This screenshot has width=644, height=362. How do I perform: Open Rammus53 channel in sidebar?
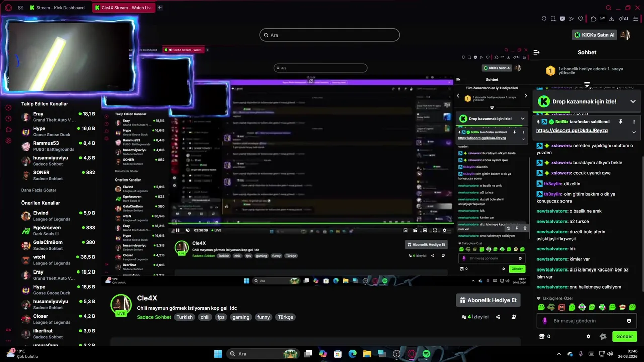point(58,146)
